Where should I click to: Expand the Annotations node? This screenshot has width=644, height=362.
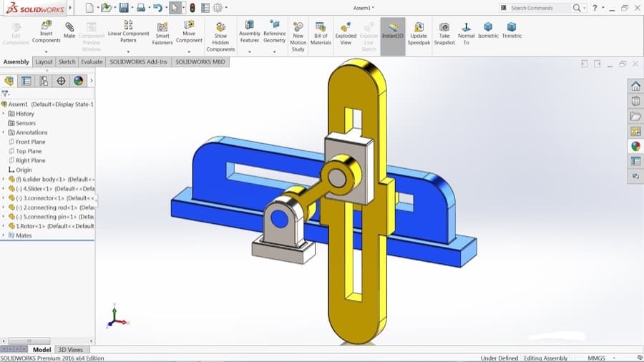[x=4, y=132]
